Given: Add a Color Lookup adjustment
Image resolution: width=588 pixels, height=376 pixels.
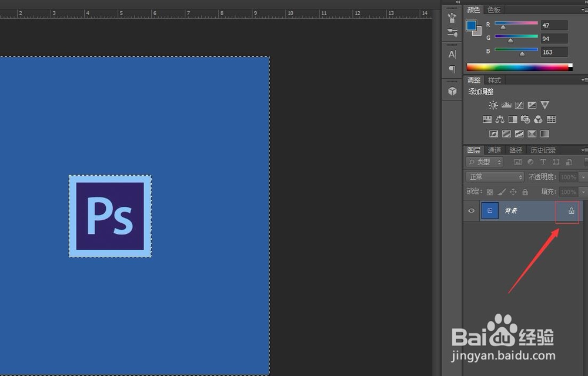Looking at the screenshot, I should click(551, 119).
